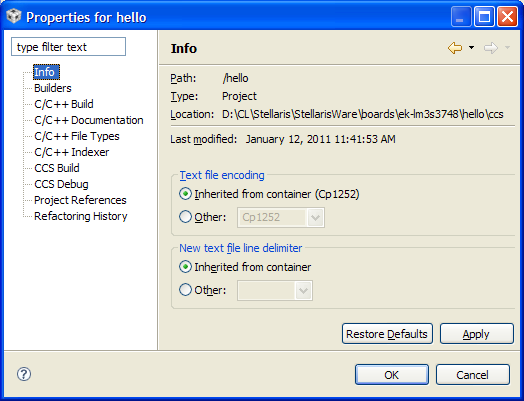Click the forward navigation arrow icon
This screenshot has height=401, width=524.
(x=491, y=48)
